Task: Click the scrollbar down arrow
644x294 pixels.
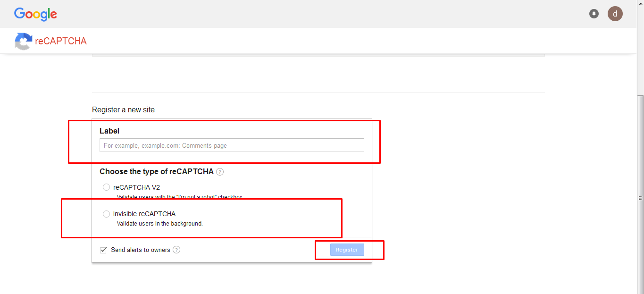Action: 641,291
